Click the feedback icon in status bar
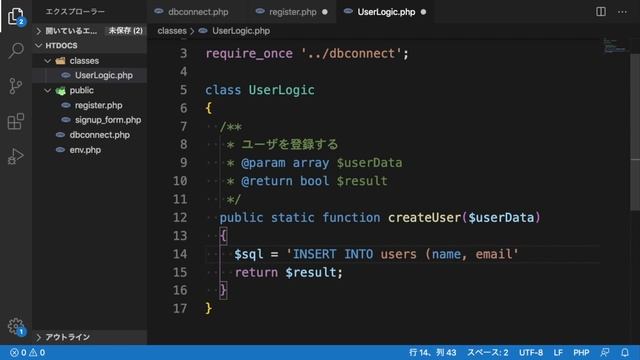The height and width of the screenshot is (360, 640). tap(605, 352)
